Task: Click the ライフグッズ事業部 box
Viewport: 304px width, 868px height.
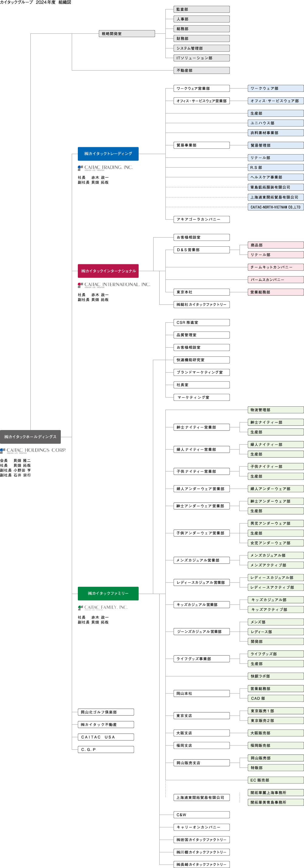Action: 202,659
